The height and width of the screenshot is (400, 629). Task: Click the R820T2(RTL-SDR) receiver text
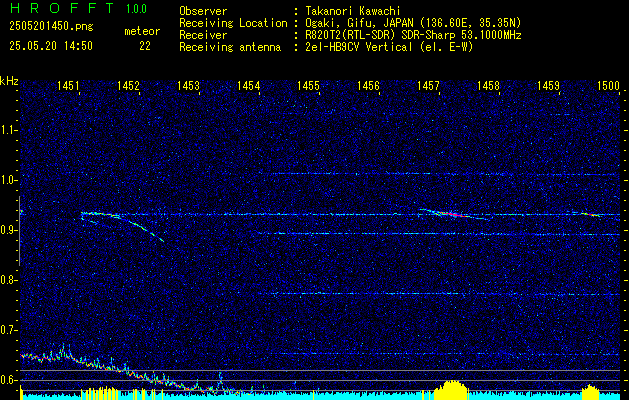(x=413, y=35)
